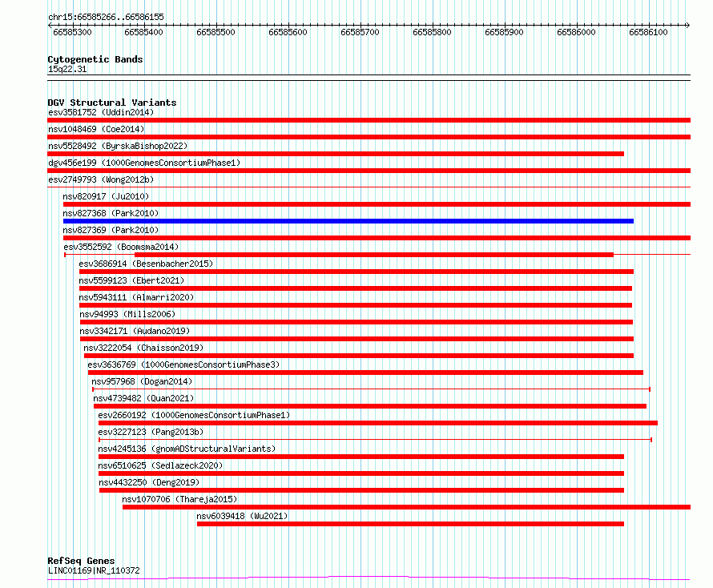The height and width of the screenshot is (588, 713).
Task: Click the thin line of esv3227123 (Pang2013b)
Action: (376, 440)
